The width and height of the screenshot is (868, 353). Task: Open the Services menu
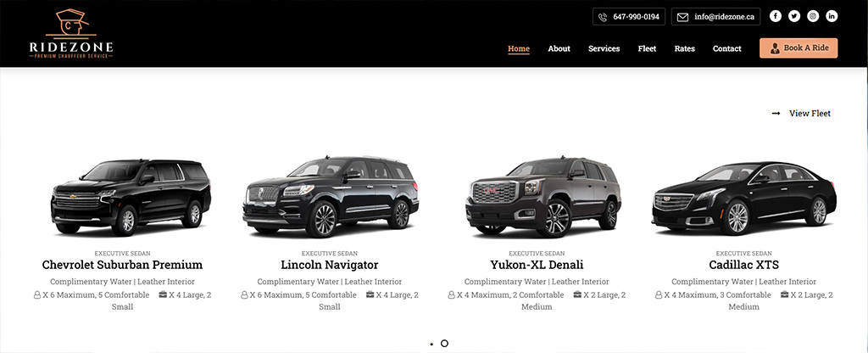coord(604,48)
